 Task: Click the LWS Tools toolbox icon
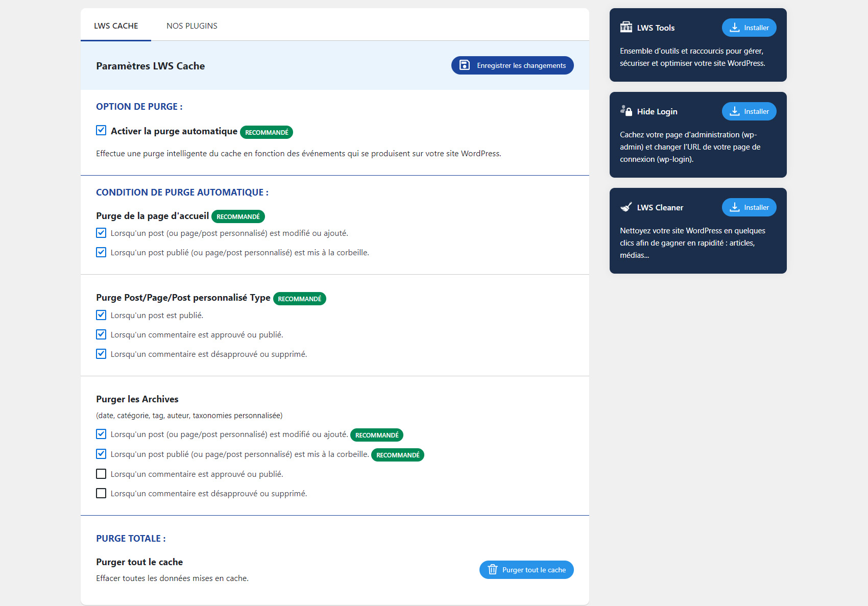pos(626,27)
